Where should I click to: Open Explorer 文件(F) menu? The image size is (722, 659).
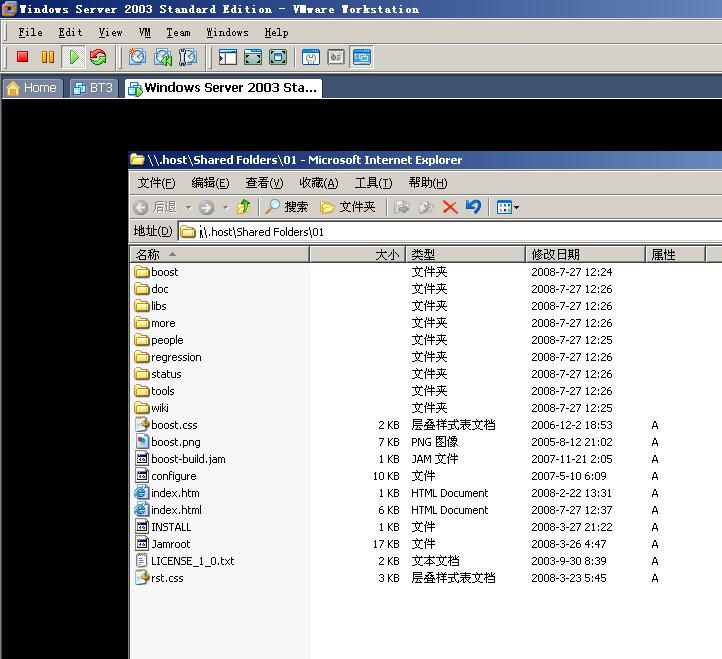(x=156, y=183)
